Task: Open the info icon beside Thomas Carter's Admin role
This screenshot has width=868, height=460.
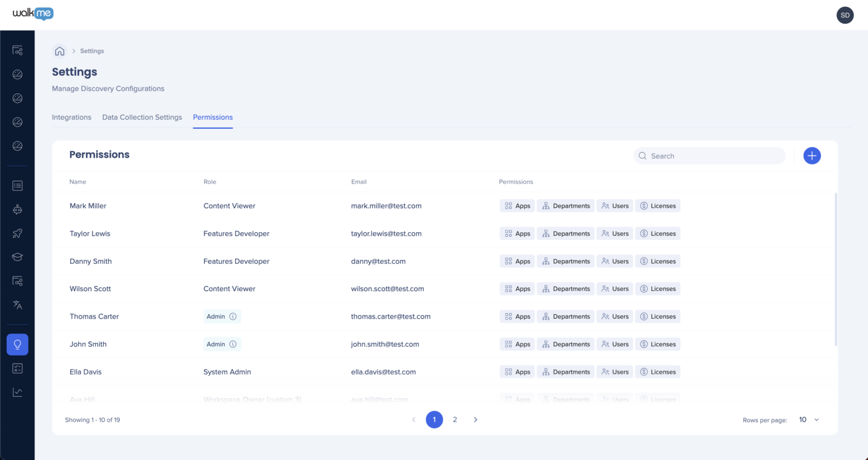Action: click(x=233, y=316)
